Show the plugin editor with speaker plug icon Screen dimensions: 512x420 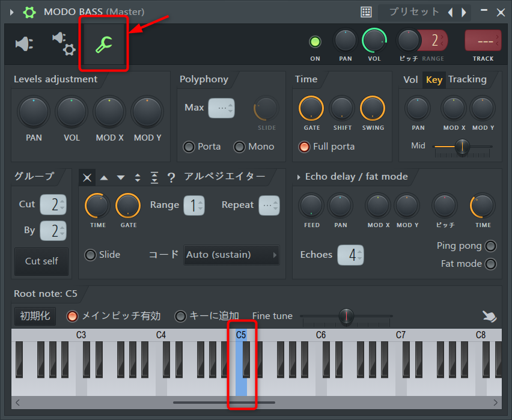click(25, 44)
